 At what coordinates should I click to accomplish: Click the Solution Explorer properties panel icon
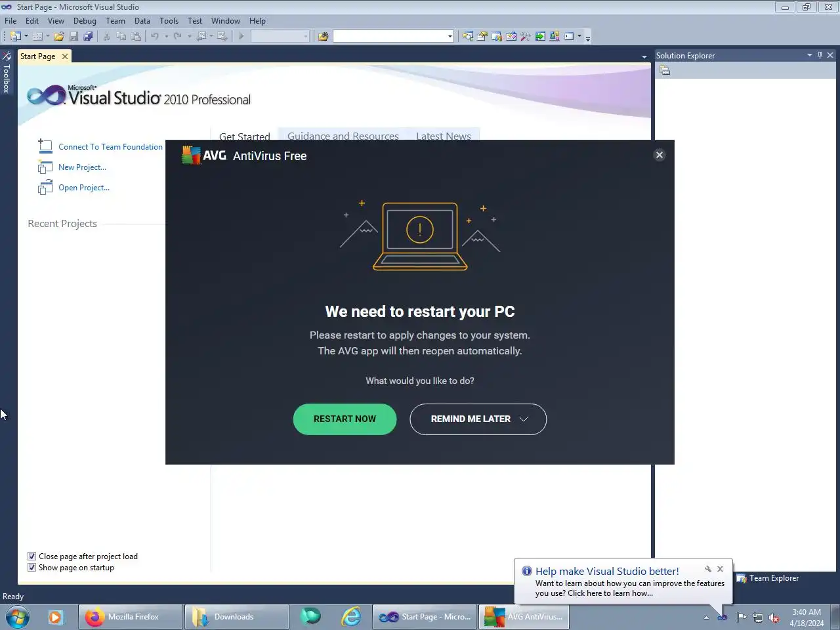click(x=665, y=70)
